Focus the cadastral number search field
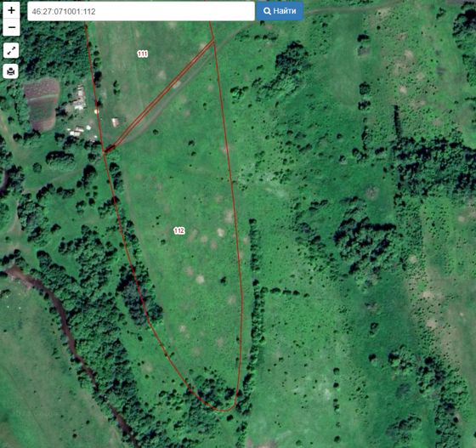Screen dimensions: 476x448 141,12
